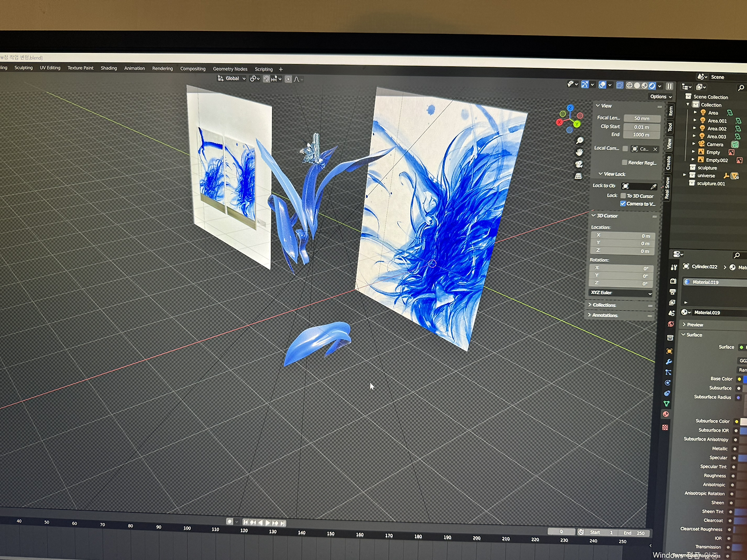Enable Lock To 3D Cursor checkbox
This screenshot has height=560, width=747.
click(x=623, y=196)
